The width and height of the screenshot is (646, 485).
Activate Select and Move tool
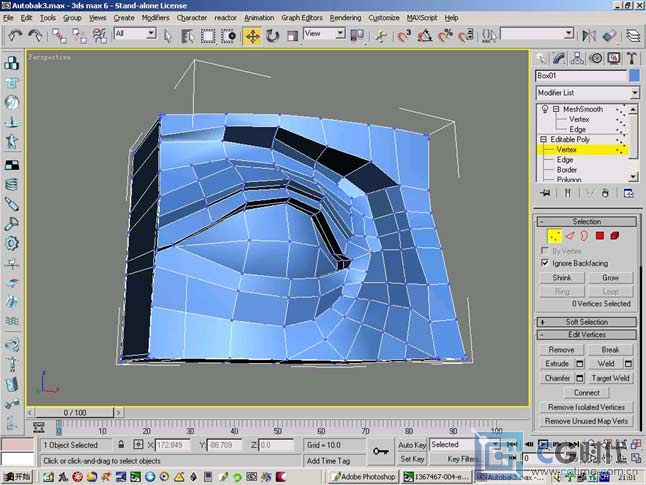click(x=252, y=36)
